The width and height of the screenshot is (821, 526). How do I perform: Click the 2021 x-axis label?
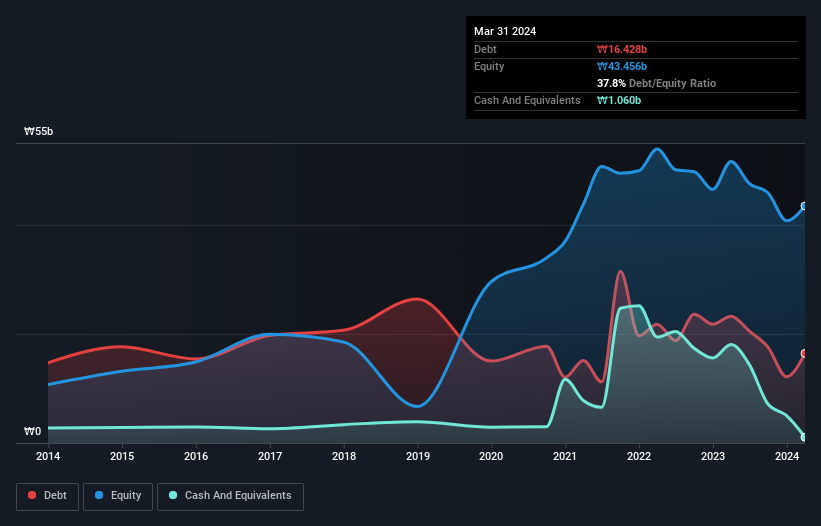(565, 456)
